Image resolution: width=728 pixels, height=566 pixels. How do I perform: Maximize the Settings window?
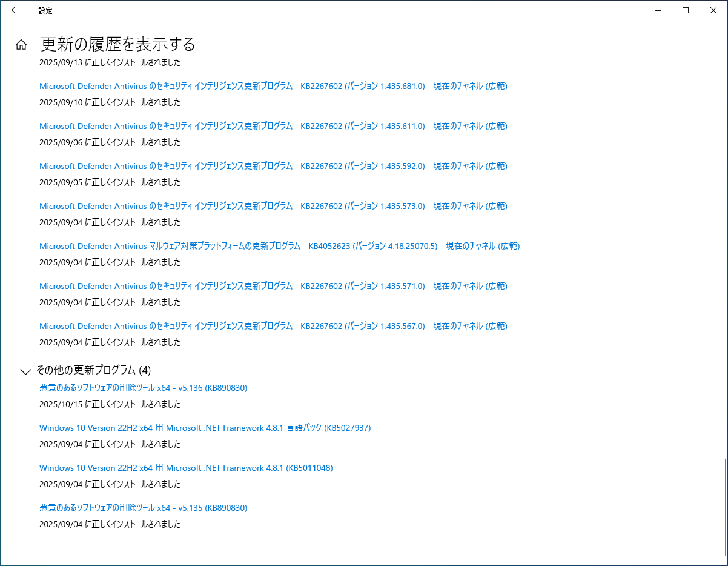pyautogui.click(x=686, y=10)
